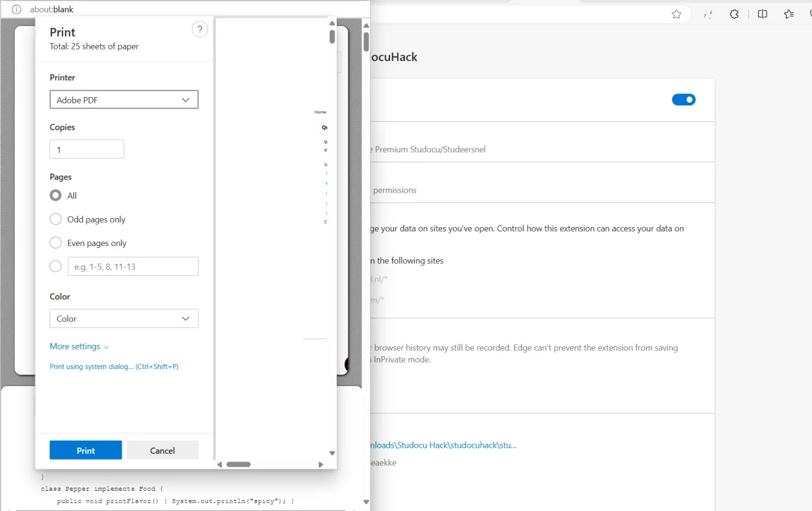Click 'Total: 25 sheets of paper' text
The width and height of the screenshot is (812, 511).
pos(94,46)
